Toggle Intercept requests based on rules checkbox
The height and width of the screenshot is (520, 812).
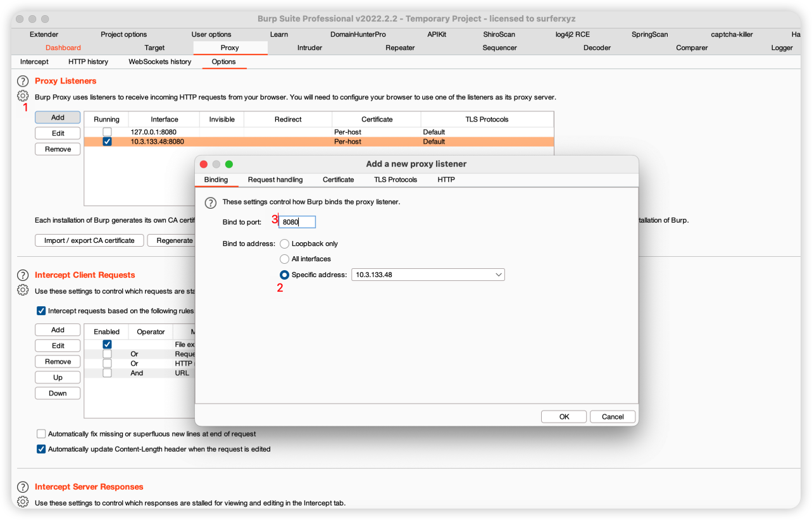(41, 311)
